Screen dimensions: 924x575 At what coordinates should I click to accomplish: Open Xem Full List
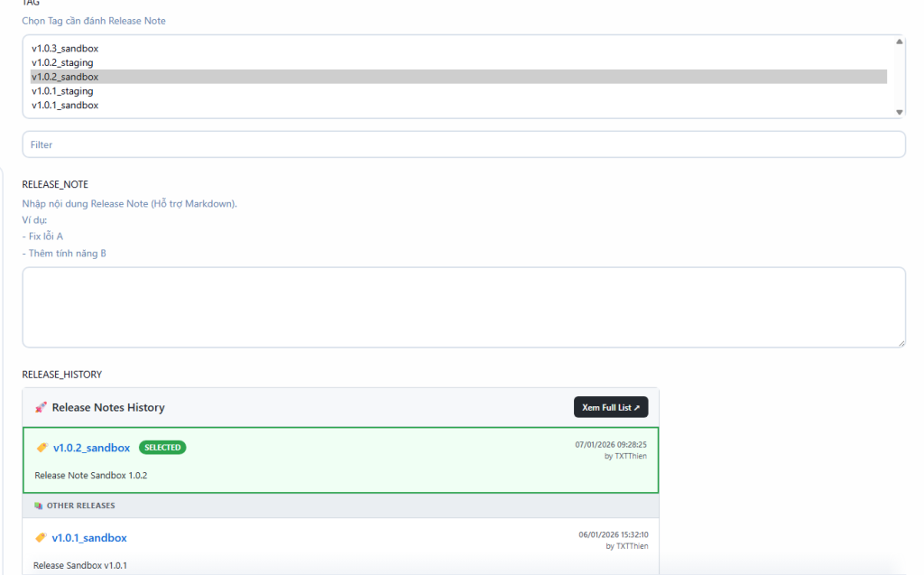tap(610, 407)
